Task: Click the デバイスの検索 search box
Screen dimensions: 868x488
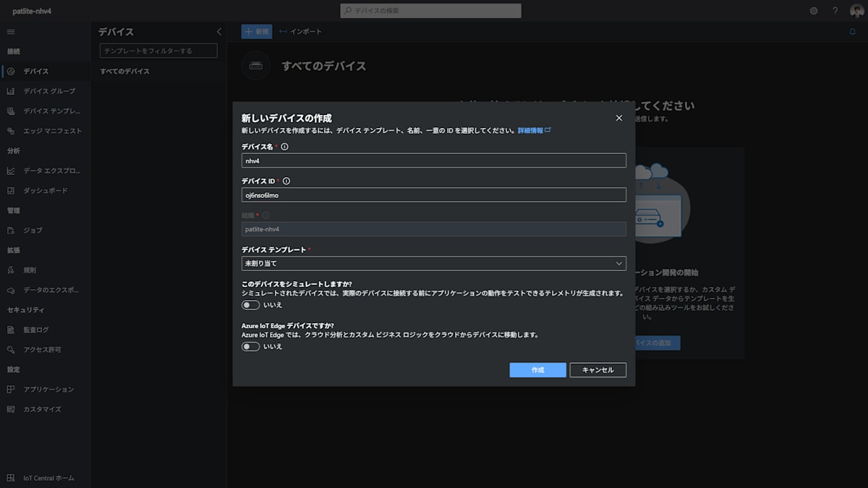Action: tap(430, 11)
